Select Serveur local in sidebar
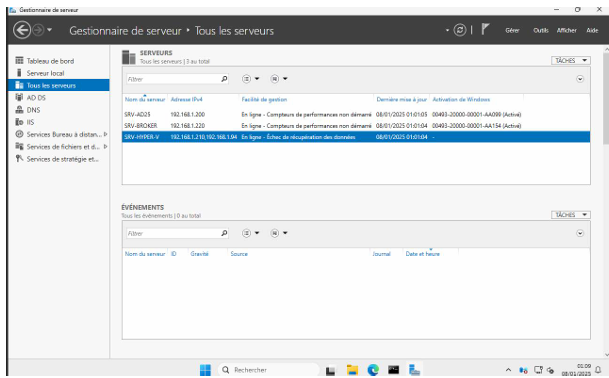 (x=45, y=73)
